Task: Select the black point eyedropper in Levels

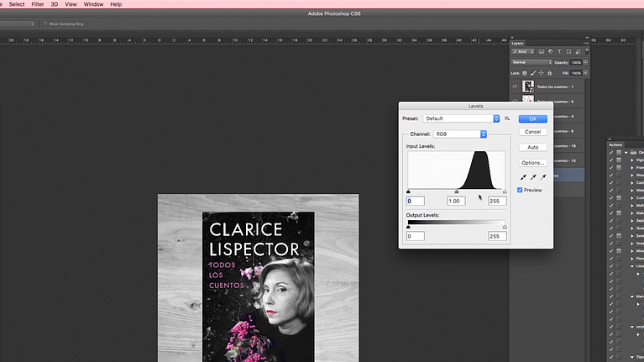Action: pos(523,177)
